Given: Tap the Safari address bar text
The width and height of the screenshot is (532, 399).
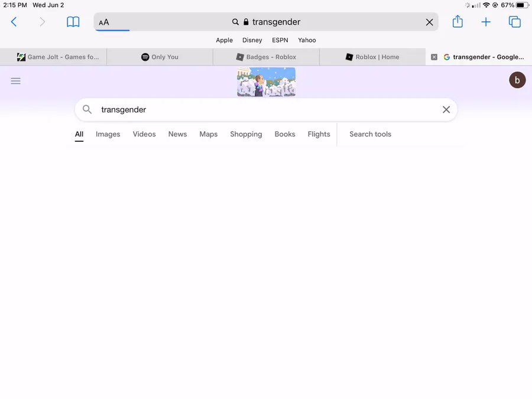Looking at the screenshot, I should coord(276,22).
